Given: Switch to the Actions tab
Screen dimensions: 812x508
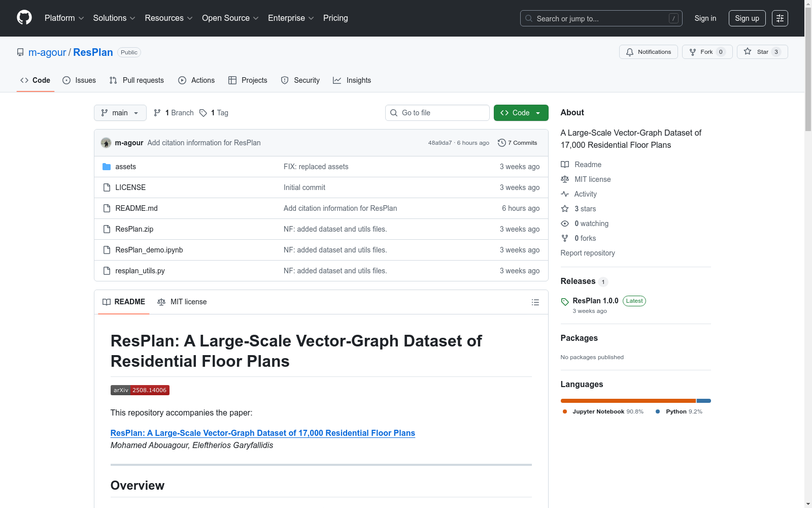Looking at the screenshot, I should coord(196,80).
